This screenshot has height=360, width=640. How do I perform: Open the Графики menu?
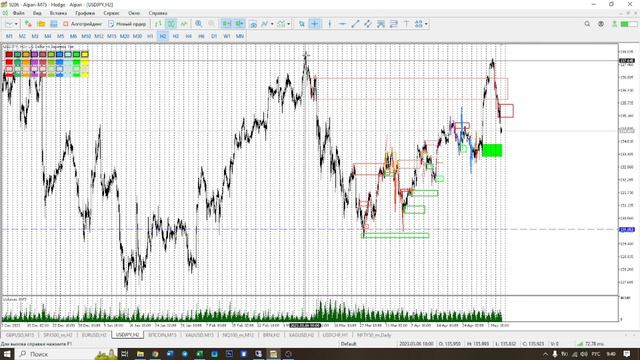point(85,13)
